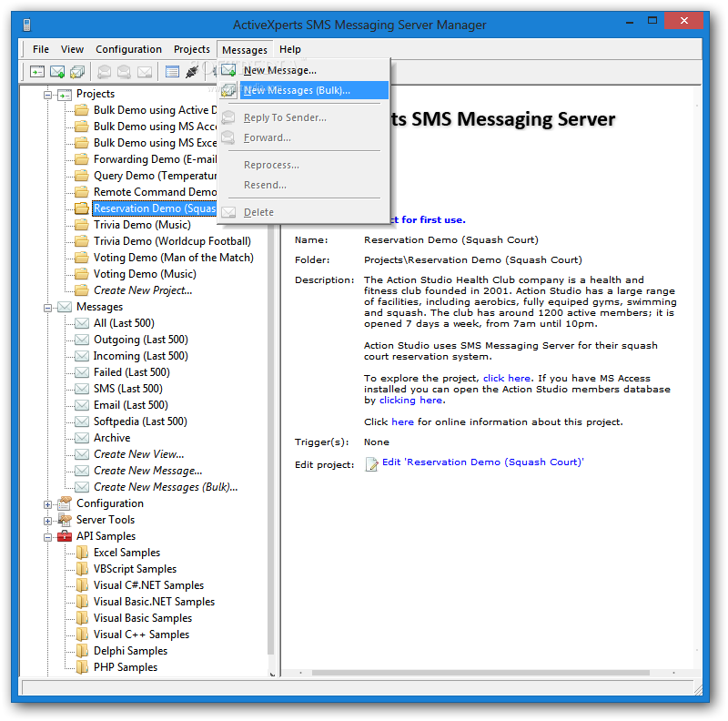Open the File menu
The height and width of the screenshot is (721, 728).
[x=41, y=49]
